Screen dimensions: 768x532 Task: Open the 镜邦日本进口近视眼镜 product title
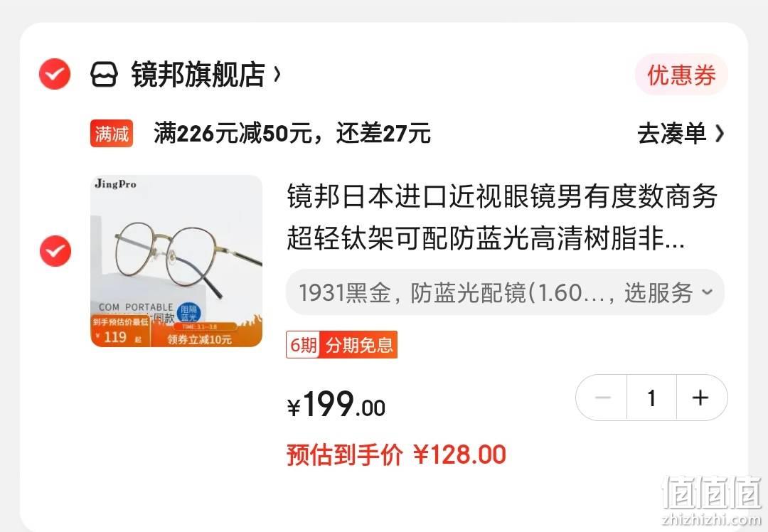502,217
